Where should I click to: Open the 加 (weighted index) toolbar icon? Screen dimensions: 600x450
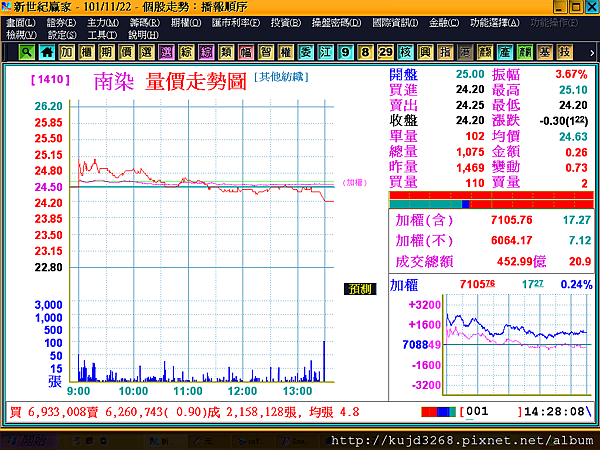(67, 52)
